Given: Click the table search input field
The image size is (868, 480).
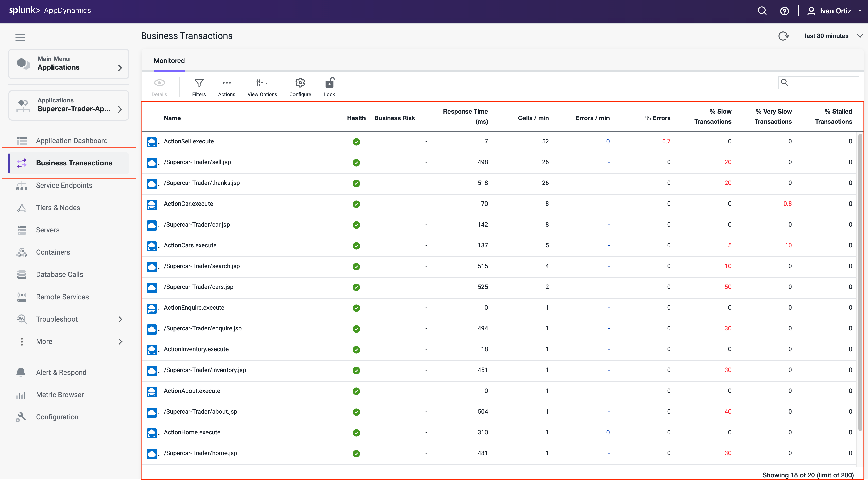Looking at the screenshot, I should point(823,82).
